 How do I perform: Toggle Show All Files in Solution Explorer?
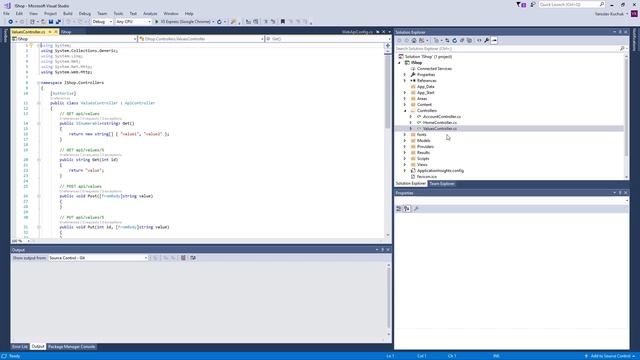coord(469,40)
